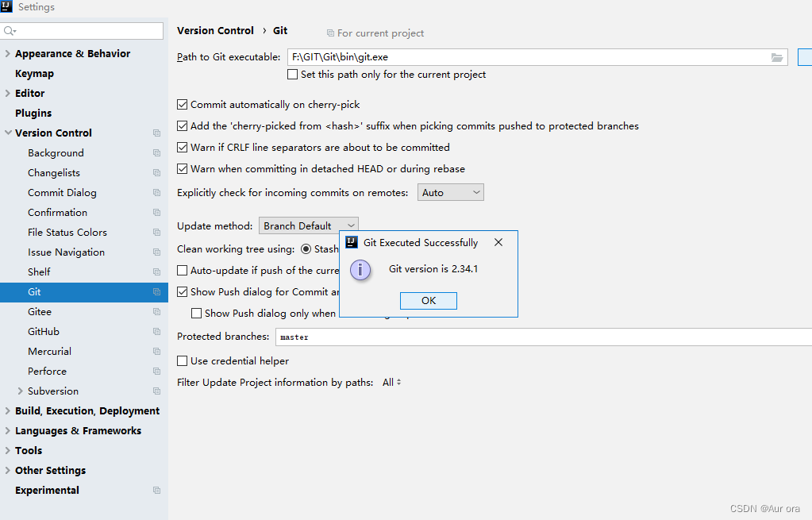Click project-level icon beside Subversion row
Image resolution: width=812 pixels, height=520 pixels.
point(156,391)
